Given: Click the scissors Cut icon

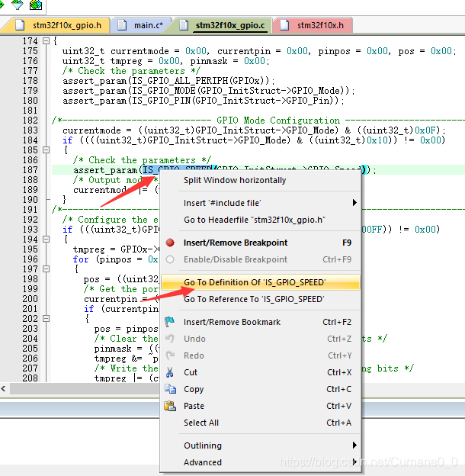Looking at the screenshot, I should click(169, 372).
